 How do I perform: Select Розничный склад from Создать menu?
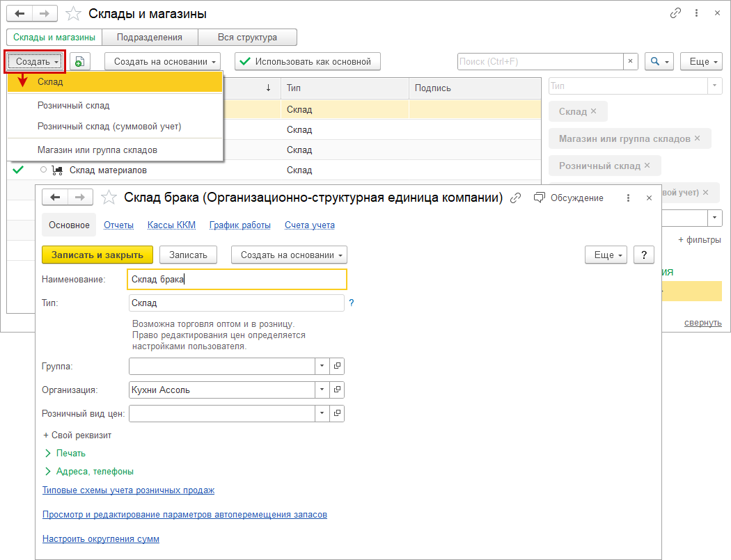(x=74, y=106)
